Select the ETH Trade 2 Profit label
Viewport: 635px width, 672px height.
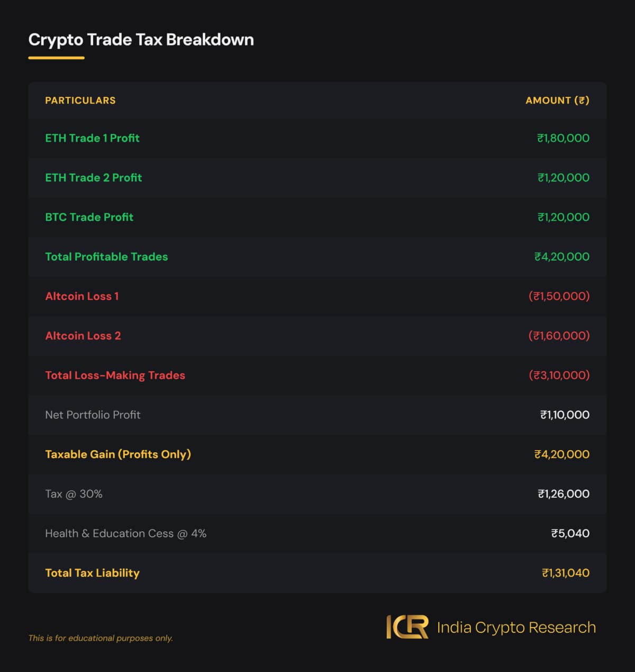click(x=93, y=178)
